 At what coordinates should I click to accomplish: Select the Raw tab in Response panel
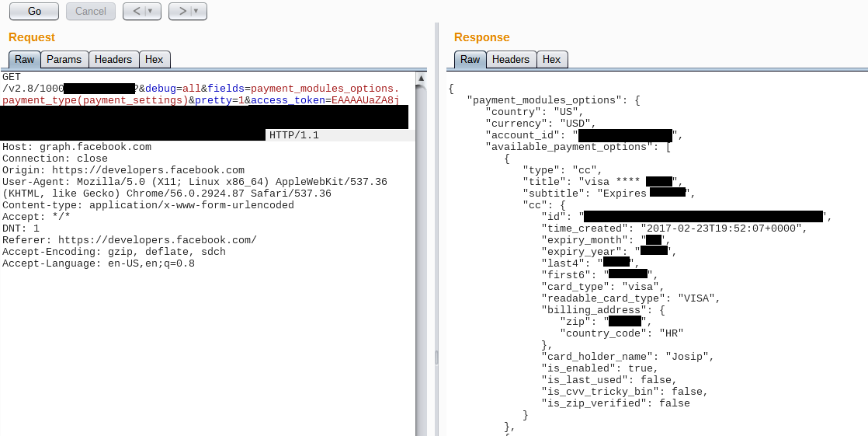point(470,59)
